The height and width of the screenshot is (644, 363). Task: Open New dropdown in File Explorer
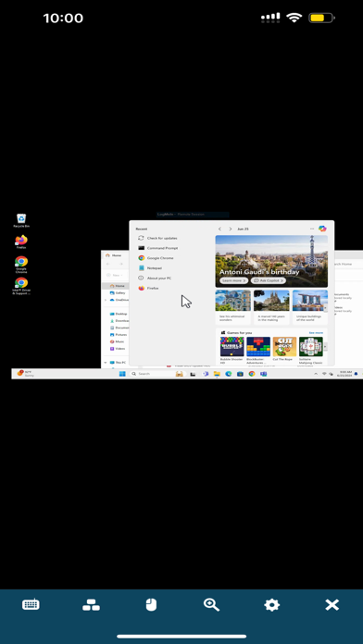(x=115, y=275)
